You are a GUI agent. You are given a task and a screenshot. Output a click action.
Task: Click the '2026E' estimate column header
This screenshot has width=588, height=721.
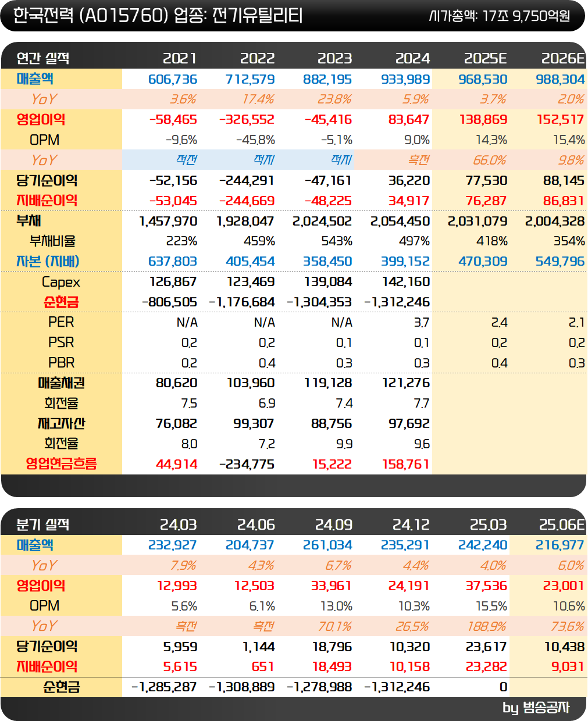[563, 58]
